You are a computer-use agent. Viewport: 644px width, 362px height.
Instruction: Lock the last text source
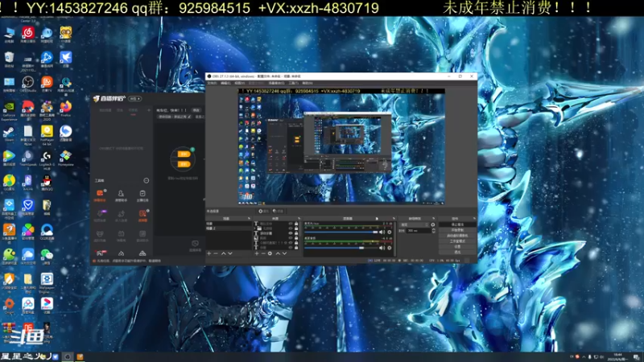point(296,248)
